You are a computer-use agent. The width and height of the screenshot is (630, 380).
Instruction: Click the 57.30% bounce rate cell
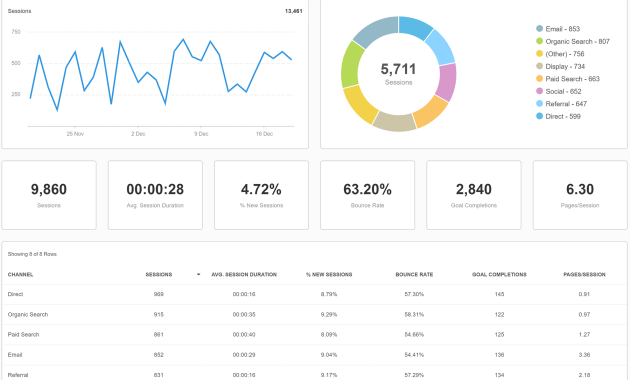(414, 294)
